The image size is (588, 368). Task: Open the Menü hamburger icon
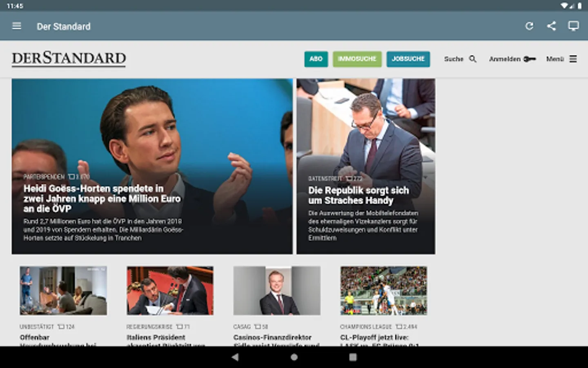tap(573, 59)
